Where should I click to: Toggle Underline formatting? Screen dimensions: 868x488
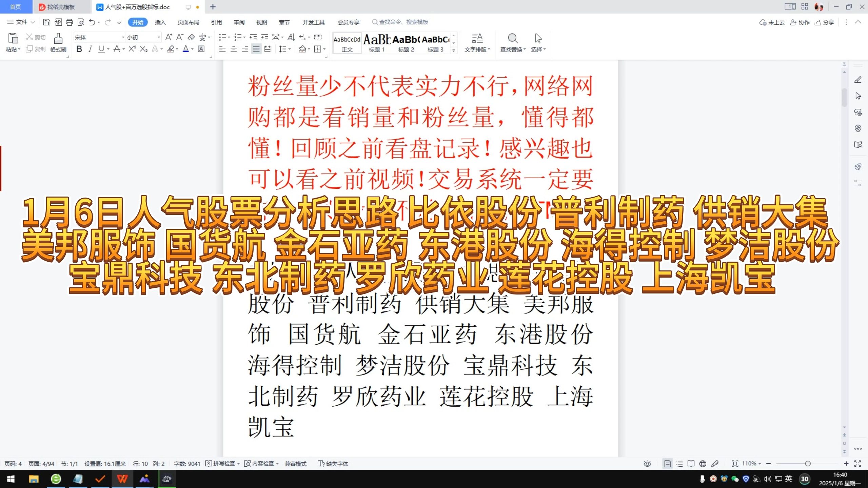[x=101, y=49]
